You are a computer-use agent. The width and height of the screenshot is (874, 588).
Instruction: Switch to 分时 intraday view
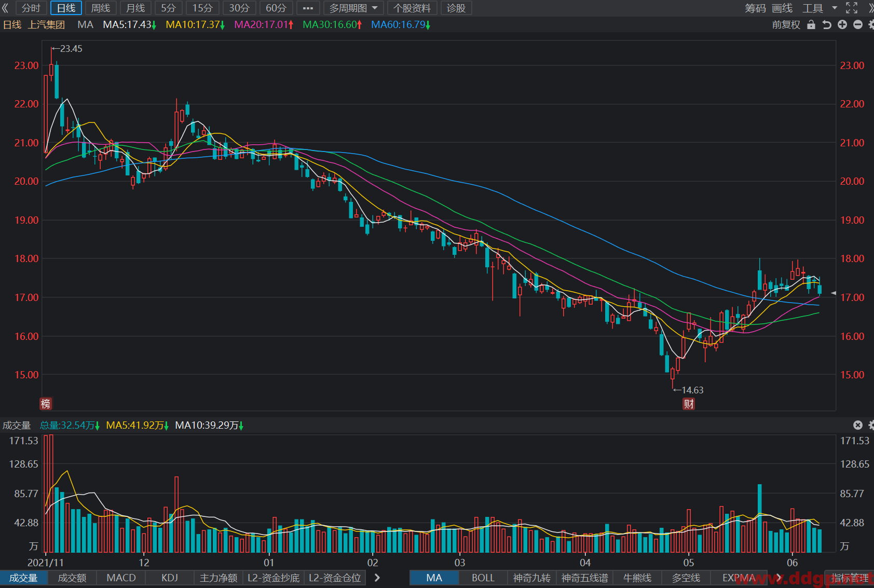pos(31,8)
